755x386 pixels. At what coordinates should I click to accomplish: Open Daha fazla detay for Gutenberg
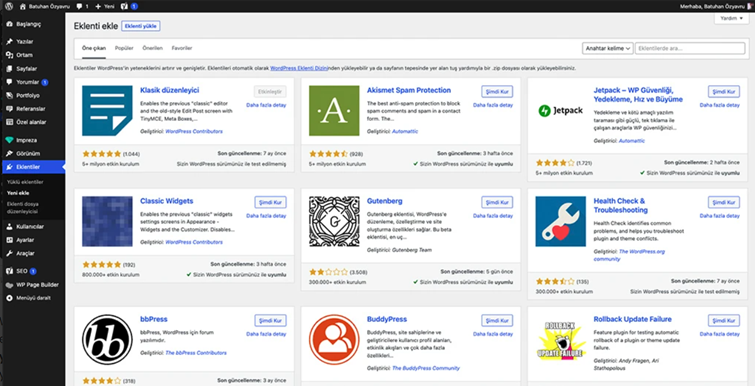(x=493, y=216)
